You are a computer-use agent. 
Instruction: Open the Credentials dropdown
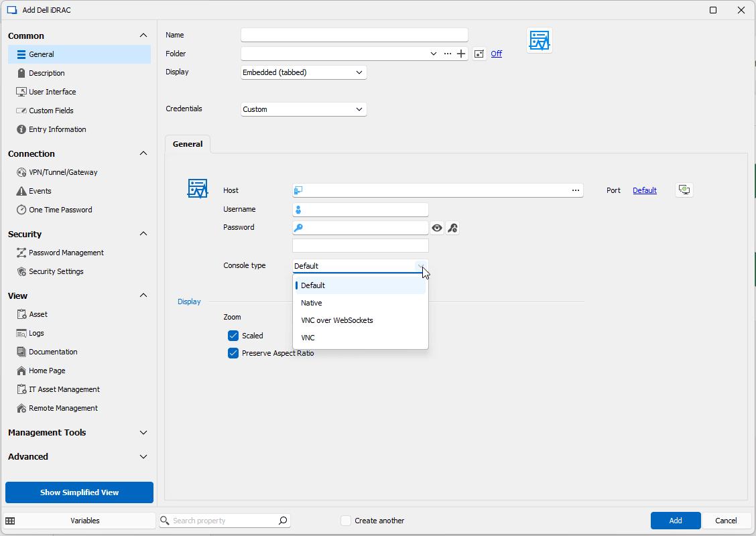(304, 109)
